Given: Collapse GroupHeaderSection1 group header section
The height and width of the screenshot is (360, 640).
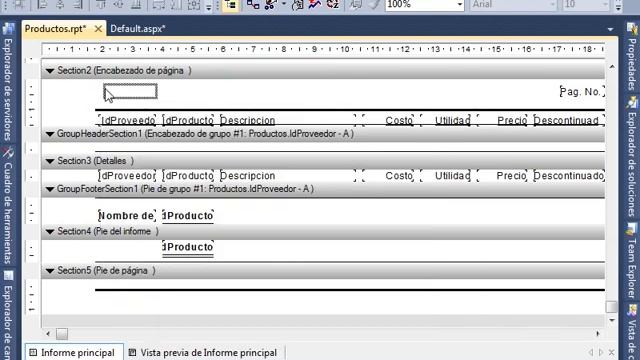Looking at the screenshot, I should coord(50,134).
